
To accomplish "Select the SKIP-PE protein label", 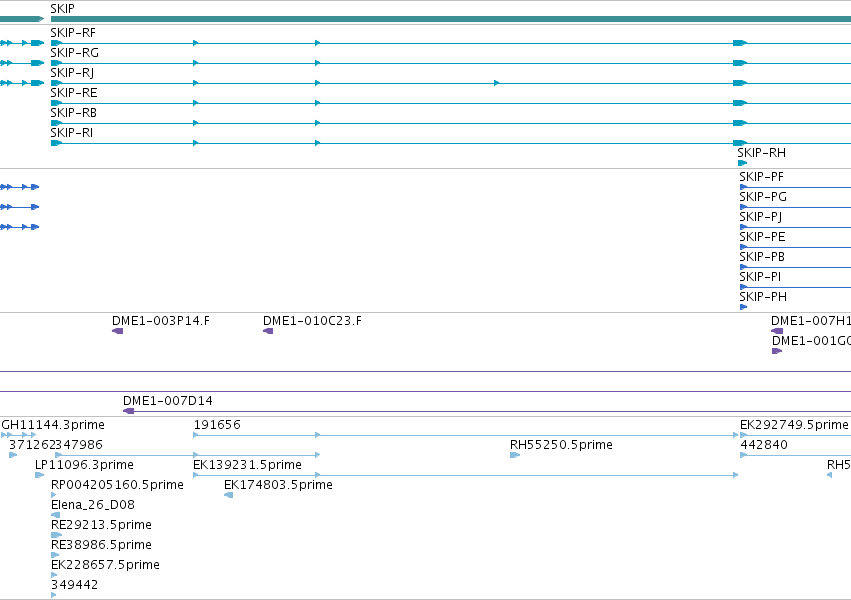I will pos(763,237).
